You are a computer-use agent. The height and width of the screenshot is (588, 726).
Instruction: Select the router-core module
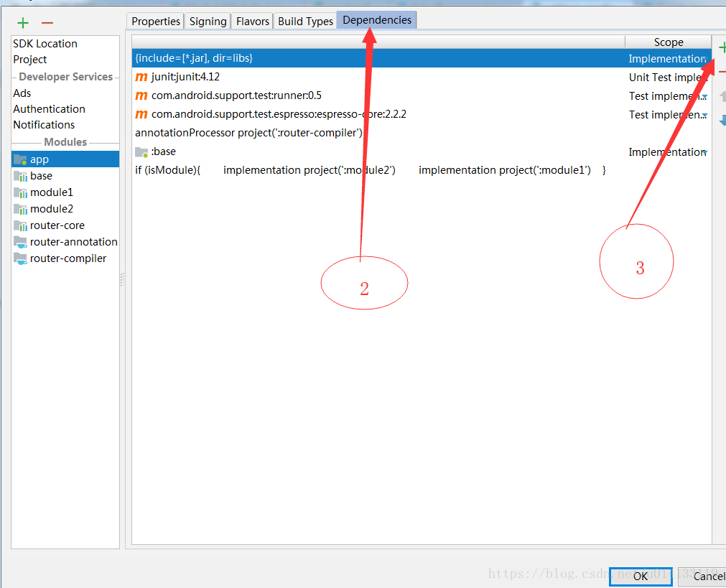[65, 225]
